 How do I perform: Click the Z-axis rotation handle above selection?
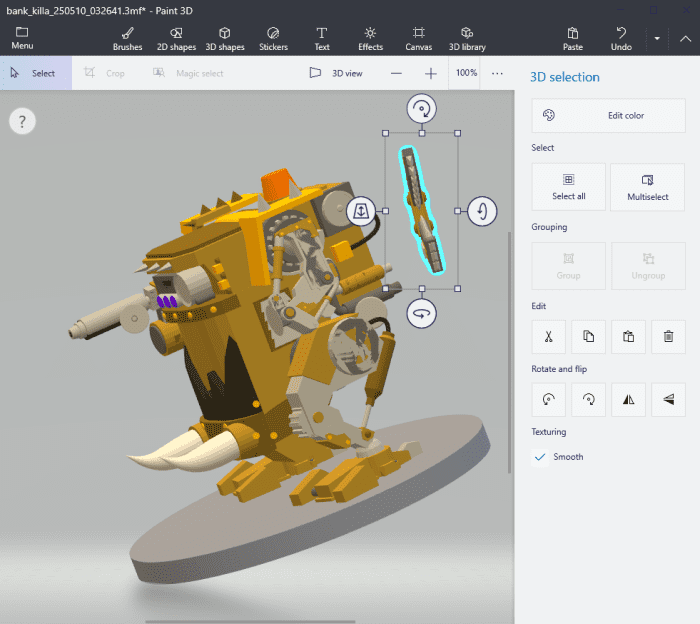(421, 108)
